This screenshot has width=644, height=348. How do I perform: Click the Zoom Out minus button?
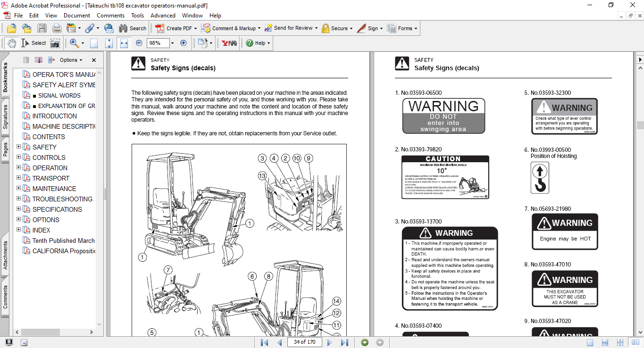point(139,43)
